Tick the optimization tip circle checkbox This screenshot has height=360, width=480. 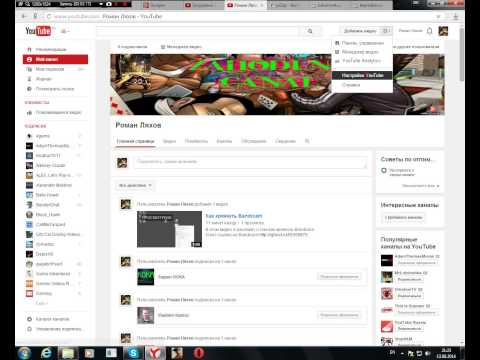(384, 171)
